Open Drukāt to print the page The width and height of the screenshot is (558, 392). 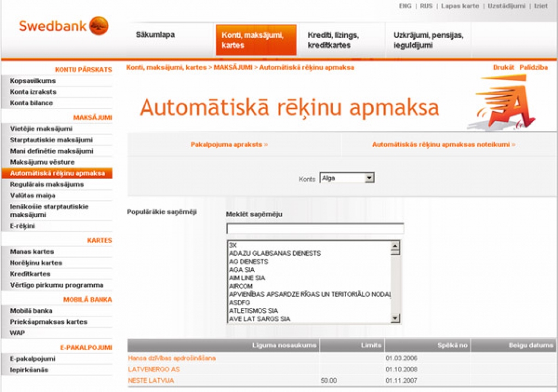[505, 67]
